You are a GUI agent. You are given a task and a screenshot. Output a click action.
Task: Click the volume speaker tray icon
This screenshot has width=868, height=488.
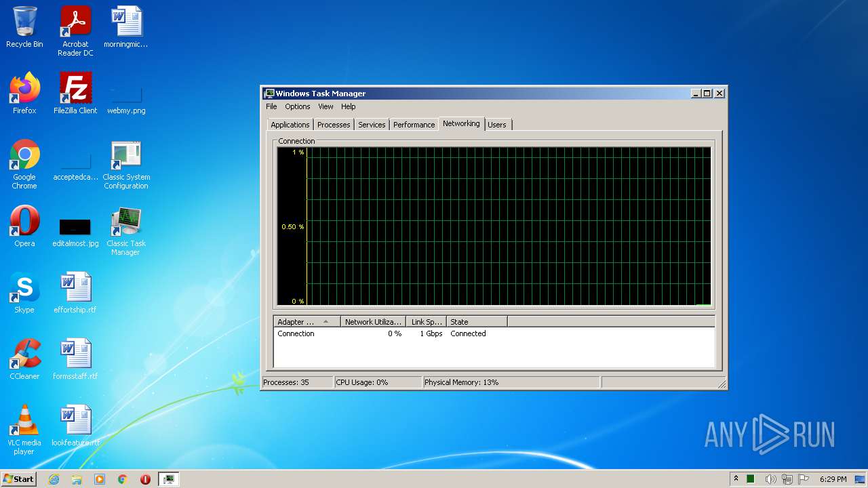770,479
